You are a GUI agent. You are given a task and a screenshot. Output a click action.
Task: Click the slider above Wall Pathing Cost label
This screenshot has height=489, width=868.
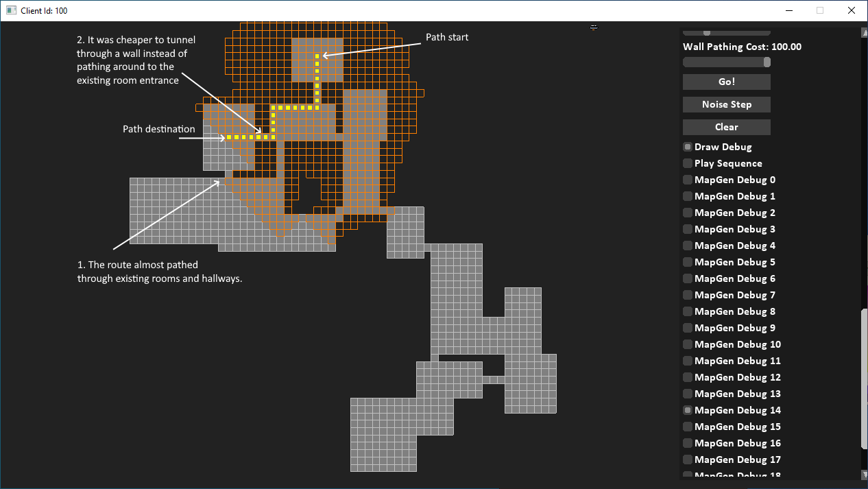click(706, 32)
